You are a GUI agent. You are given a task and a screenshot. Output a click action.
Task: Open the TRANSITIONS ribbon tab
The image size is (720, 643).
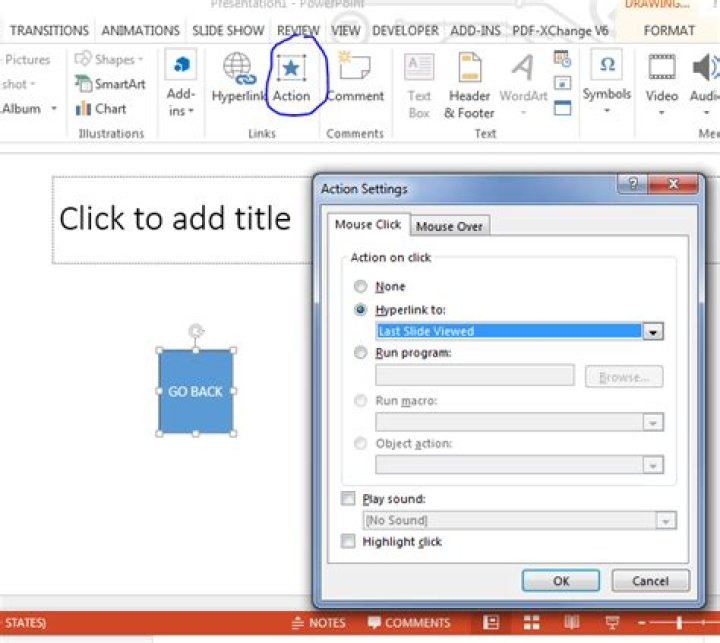coord(49,30)
